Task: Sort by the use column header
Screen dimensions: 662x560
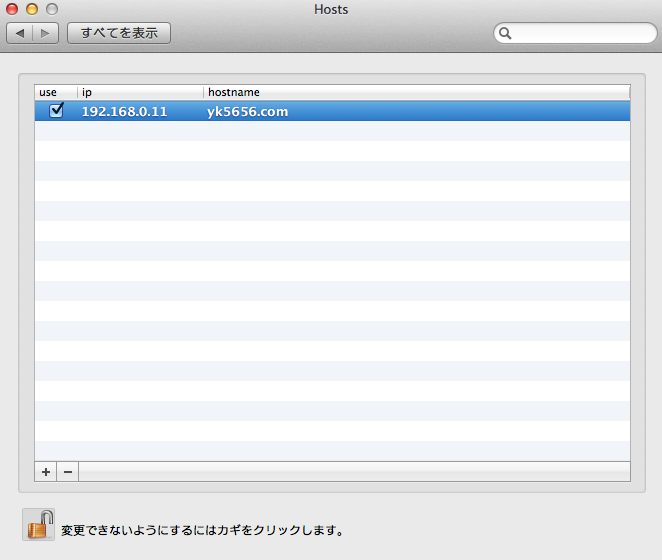Action: tap(56, 92)
